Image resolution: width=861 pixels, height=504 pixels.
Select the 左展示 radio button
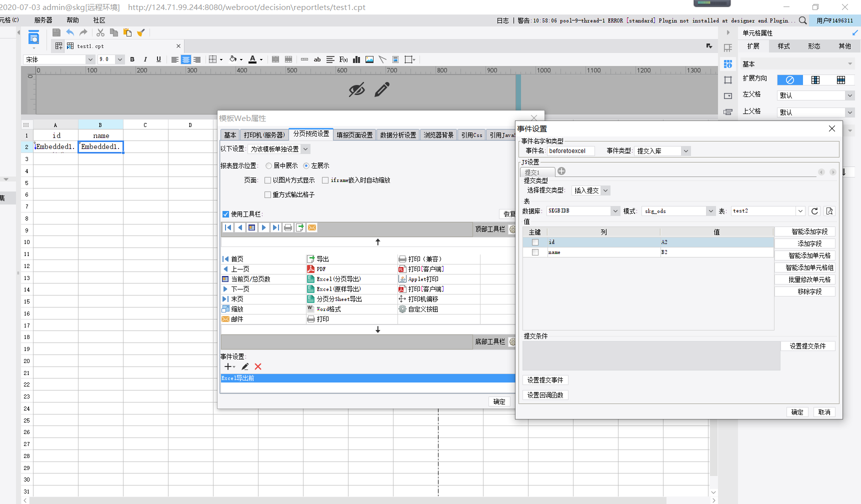point(306,165)
